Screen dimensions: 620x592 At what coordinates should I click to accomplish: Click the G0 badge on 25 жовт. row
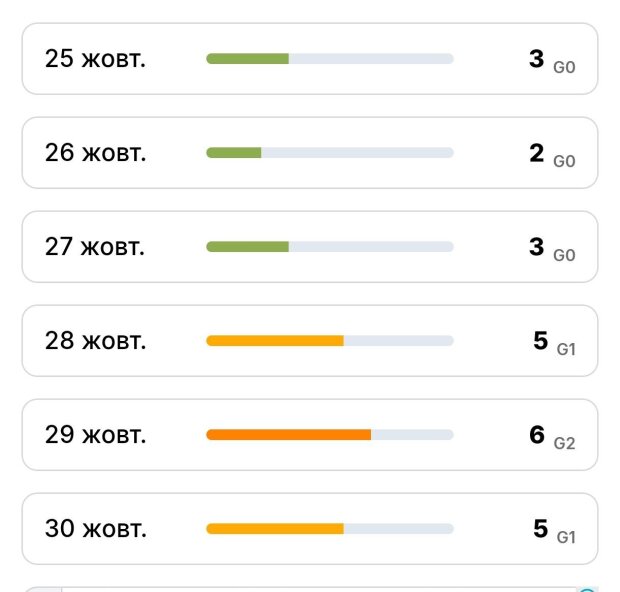564,67
